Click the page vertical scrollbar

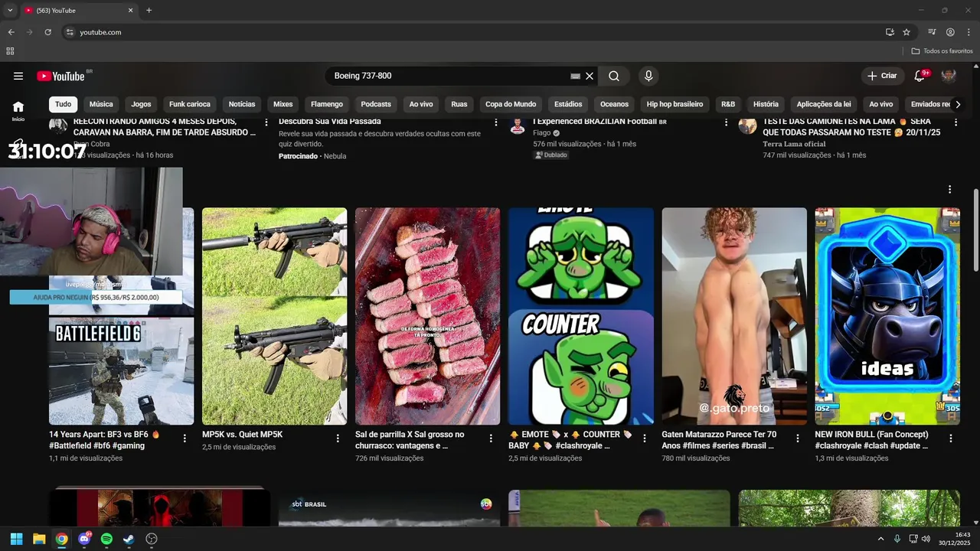(975, 230)
